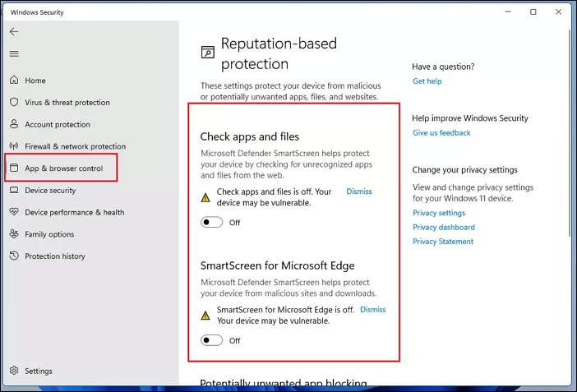The image size is (577, 392).
Task: Click Give us feedback link
Action: coord(441,132)
